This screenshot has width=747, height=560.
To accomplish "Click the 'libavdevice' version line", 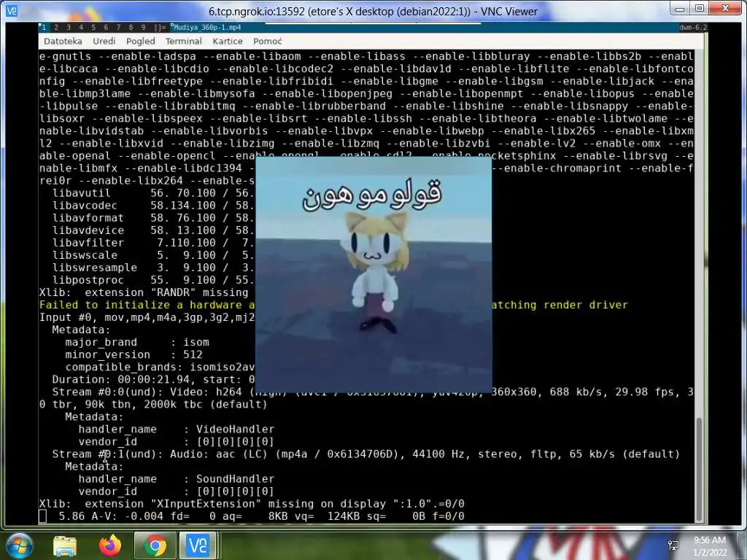I will tap(153, 230).
